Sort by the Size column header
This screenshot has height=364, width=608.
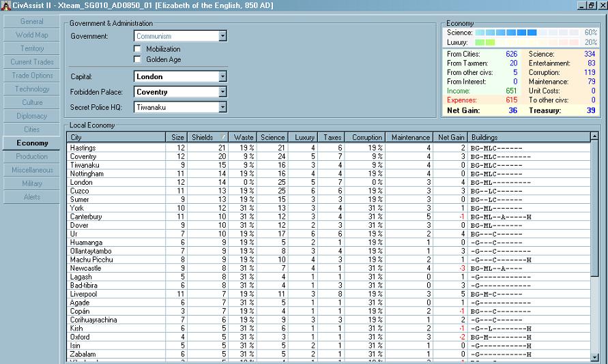[177, 138]
